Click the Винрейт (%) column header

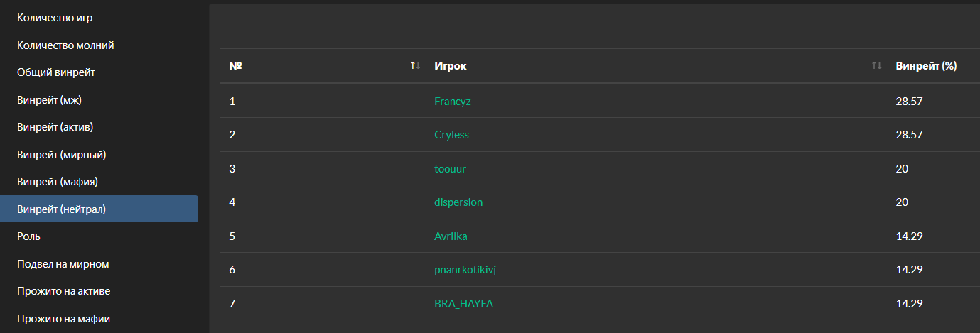pyautogui.click(x=926, y=66)
